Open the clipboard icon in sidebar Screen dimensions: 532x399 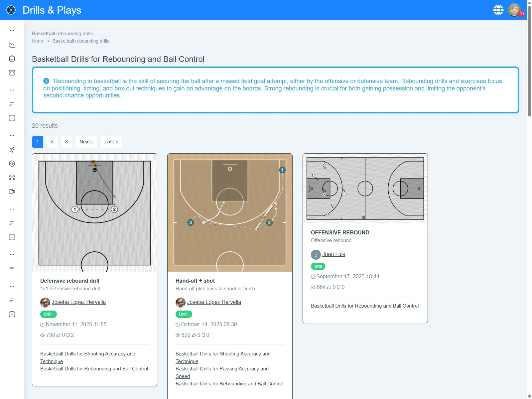click(x=12, y=59)
